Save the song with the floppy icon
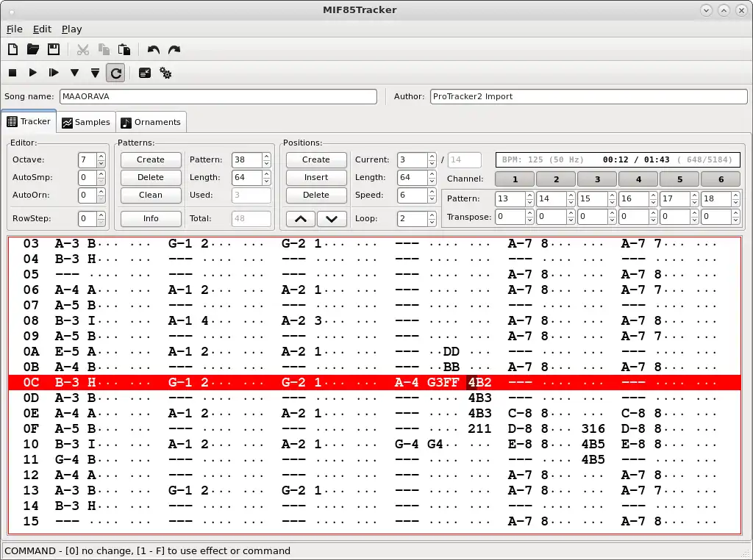This screenshot has height=560, width=753. (x=54, y=50)
